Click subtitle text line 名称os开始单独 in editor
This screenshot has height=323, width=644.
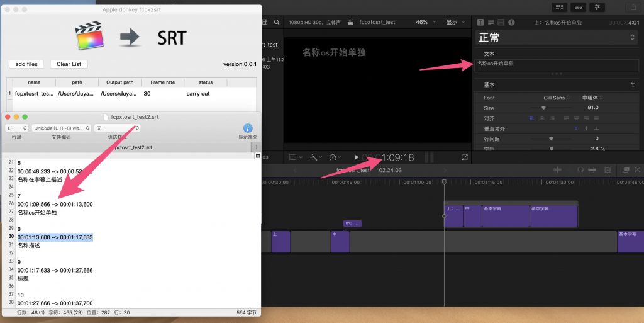coord(37,212)
